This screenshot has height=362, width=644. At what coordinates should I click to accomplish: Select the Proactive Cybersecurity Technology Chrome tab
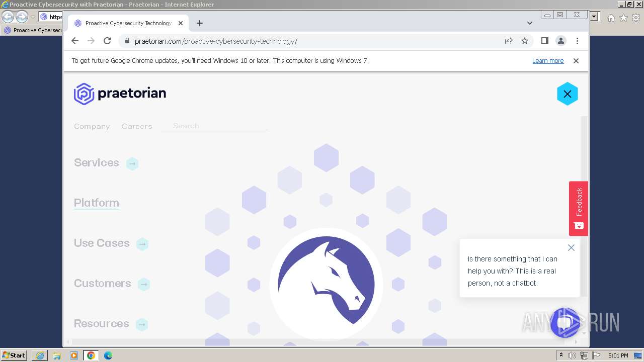[129, 23]
